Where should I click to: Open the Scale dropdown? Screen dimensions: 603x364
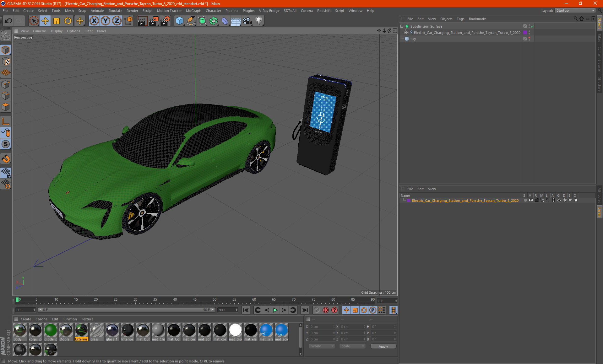point(352,346)
